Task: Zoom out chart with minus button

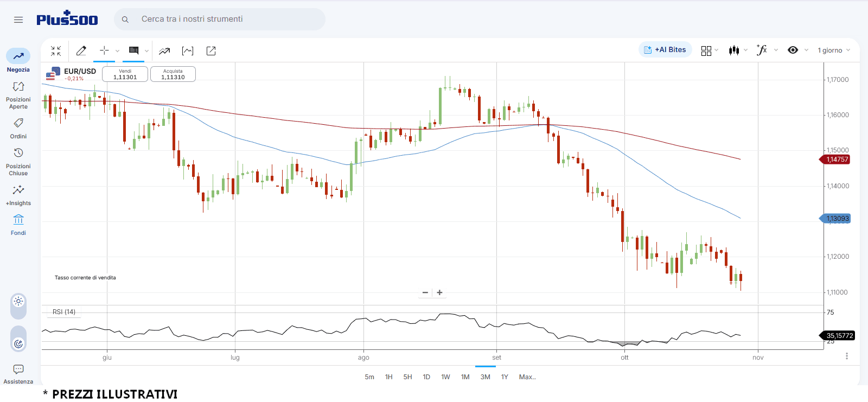Action: [425, 292]
